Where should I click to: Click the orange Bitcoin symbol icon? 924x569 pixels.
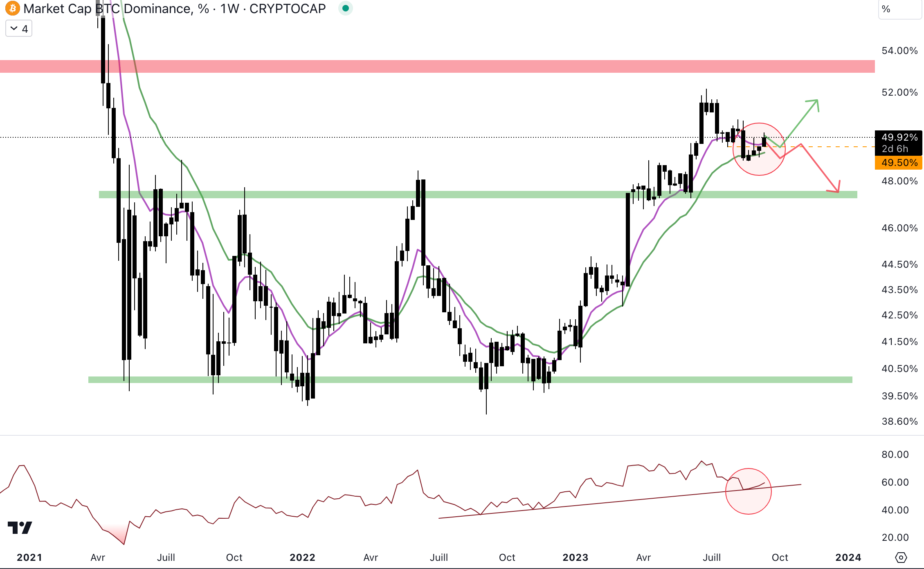(x=13, y=8)
